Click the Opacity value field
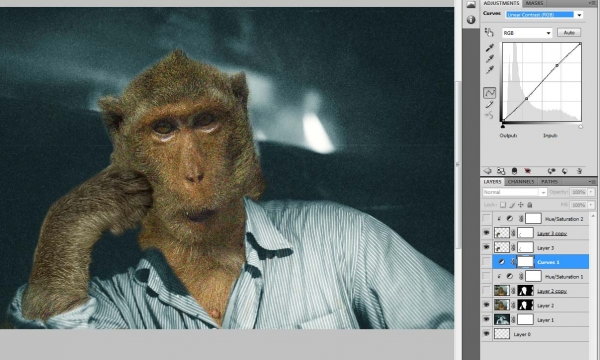Screen dimensions: 600x360 [x=578, y=192]
